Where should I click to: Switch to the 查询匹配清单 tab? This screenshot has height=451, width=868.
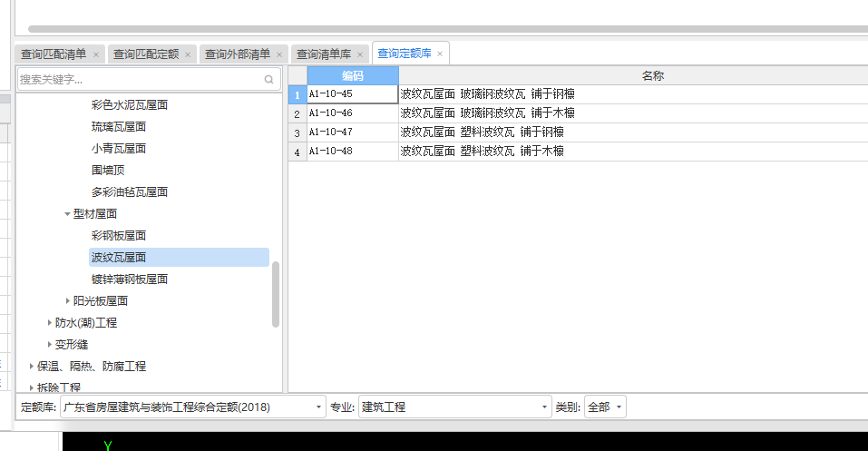coord(54,54)
